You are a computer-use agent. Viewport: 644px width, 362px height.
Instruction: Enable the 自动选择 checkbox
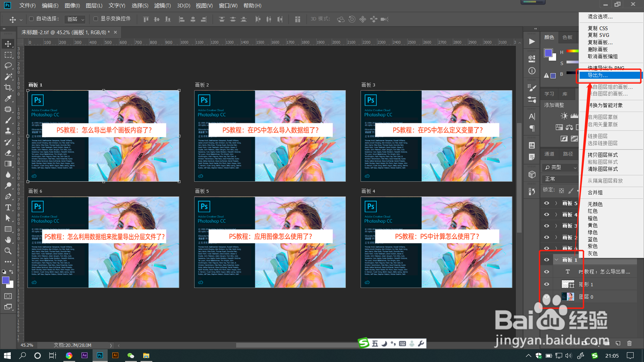[32, 19]
